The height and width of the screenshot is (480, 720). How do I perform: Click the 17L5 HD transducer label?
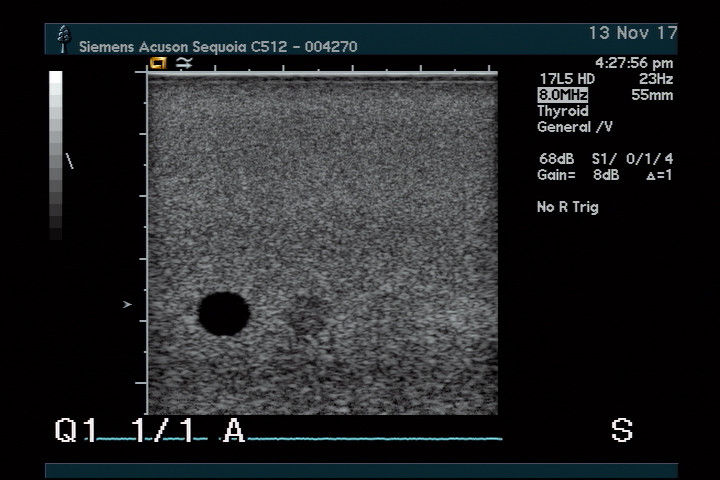pyautogui.click(x=567, y=79)
